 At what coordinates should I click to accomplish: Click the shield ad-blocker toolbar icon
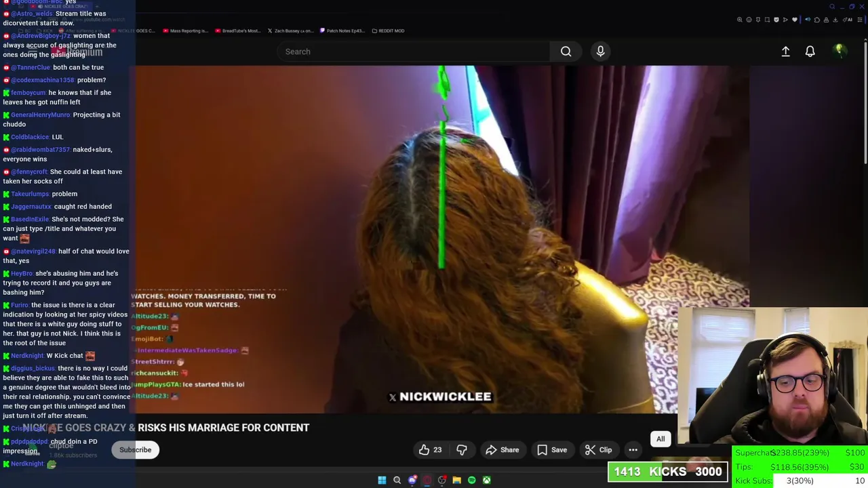(x=776, y=20)
